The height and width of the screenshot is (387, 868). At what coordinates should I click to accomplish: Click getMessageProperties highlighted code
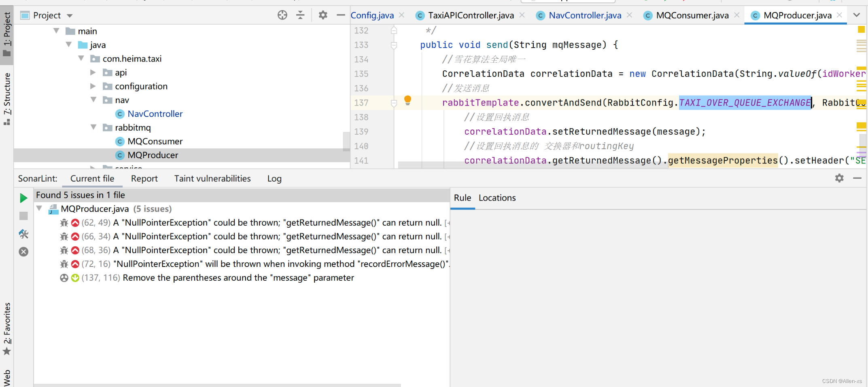723,161
